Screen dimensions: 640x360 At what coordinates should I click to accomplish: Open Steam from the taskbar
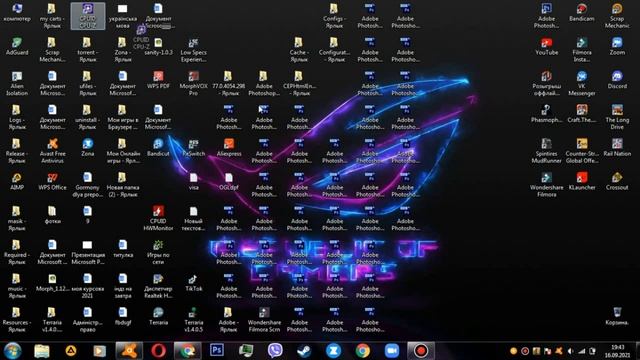304,351
